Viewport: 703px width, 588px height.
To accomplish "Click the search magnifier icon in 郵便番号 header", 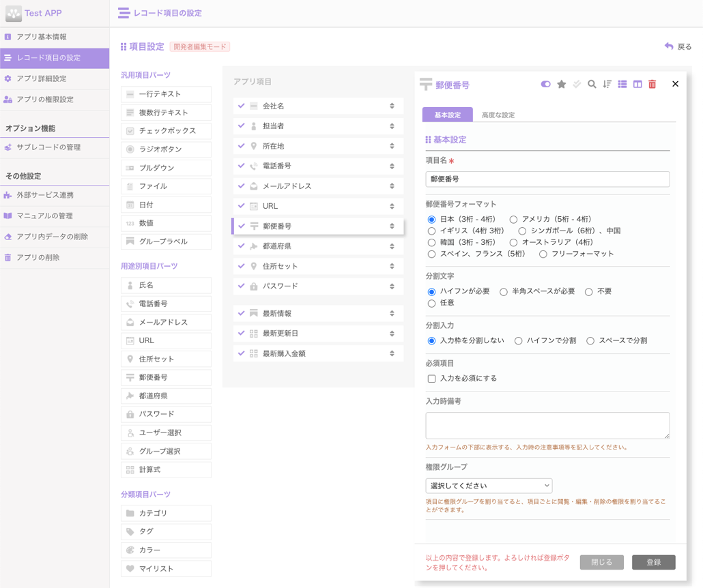I will click(592, 85).
